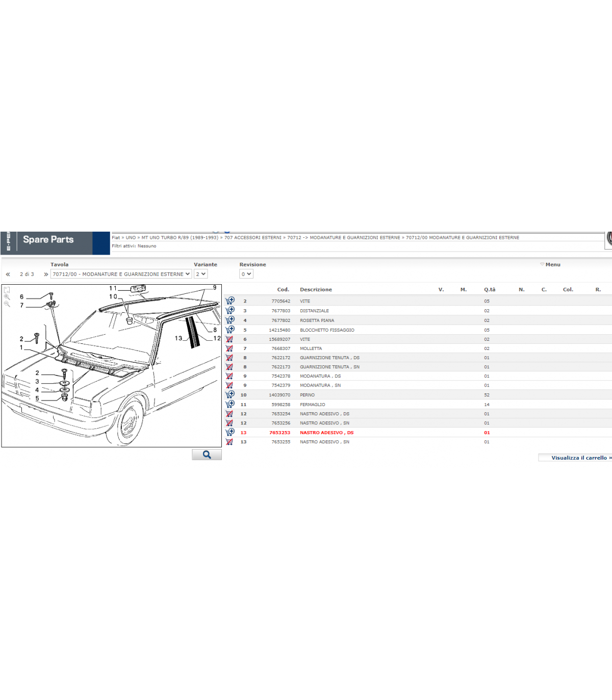Add FERMAGLIO 5998258 to cart
This screenshot has width=612, height=700.
click(x=230, y=404)
